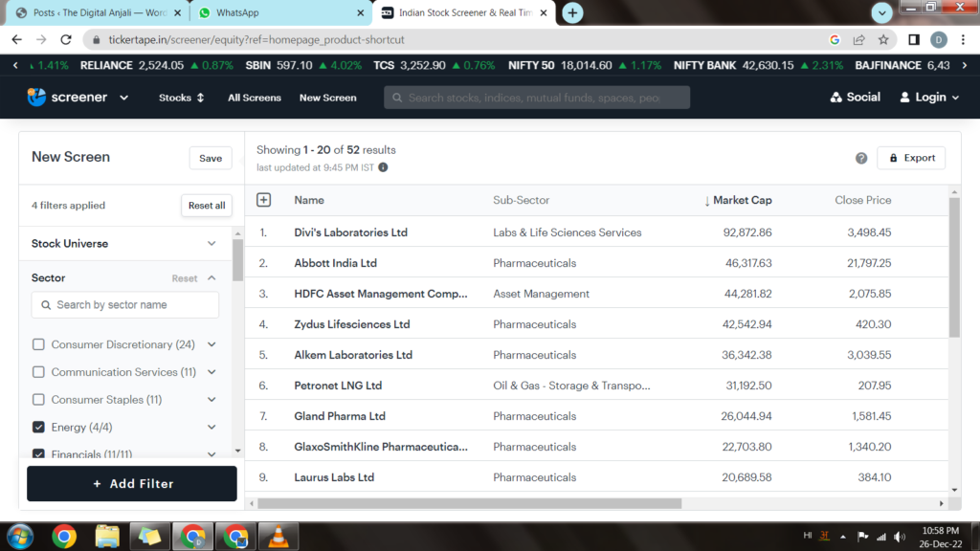The image size is (980, 551).
Task: Click the browser address bar URL
Action: click(256, 39)
